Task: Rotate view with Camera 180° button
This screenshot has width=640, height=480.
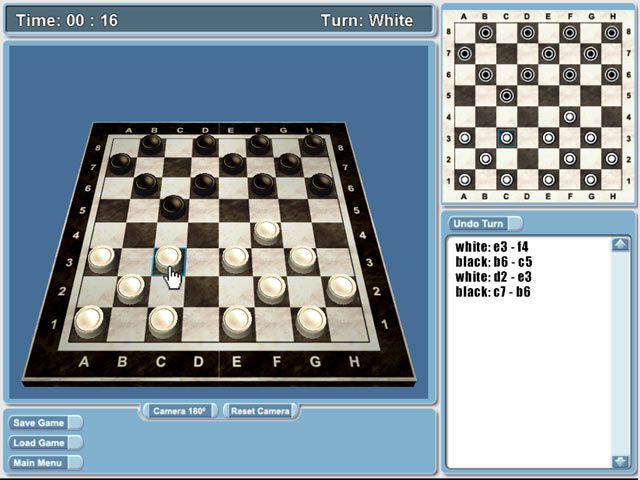Action: tap(179, 411)
